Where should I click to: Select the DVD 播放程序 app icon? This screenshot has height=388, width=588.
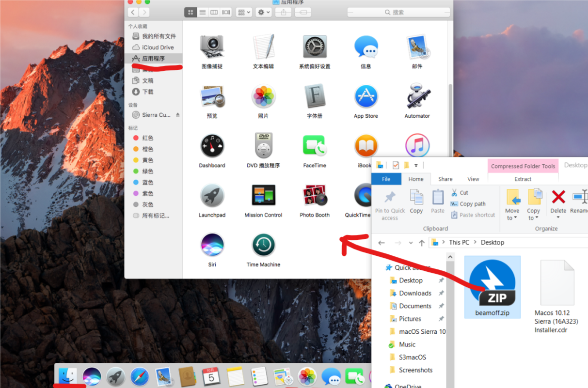coord(263,146)
